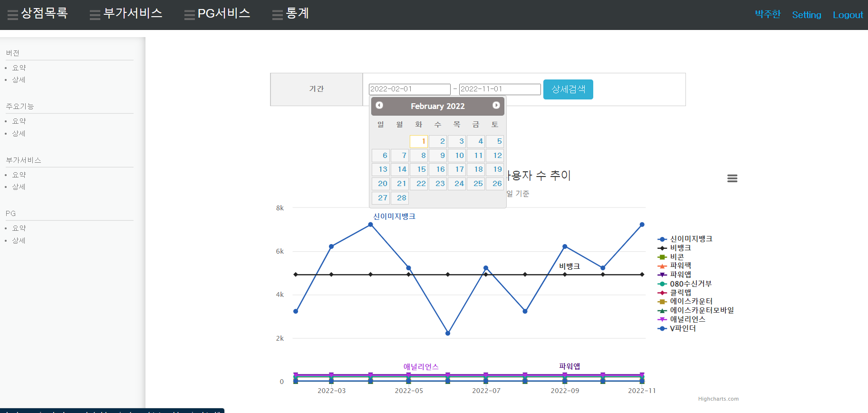Toggle 파워팩 series in legend
This screenshot has width=868, height=413.
(x=675, y=265)
